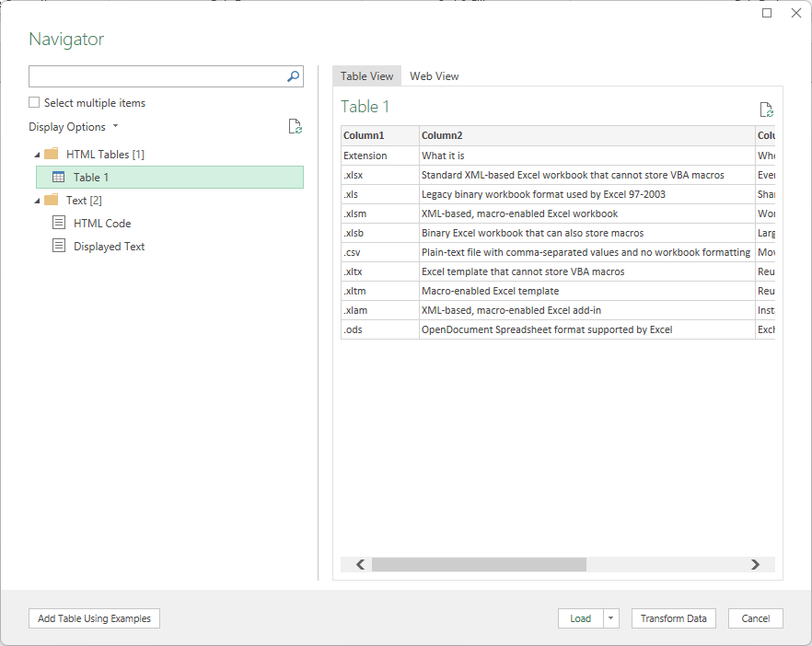
Task: Collapse the Text group
Action: click(x=37, y=201)
